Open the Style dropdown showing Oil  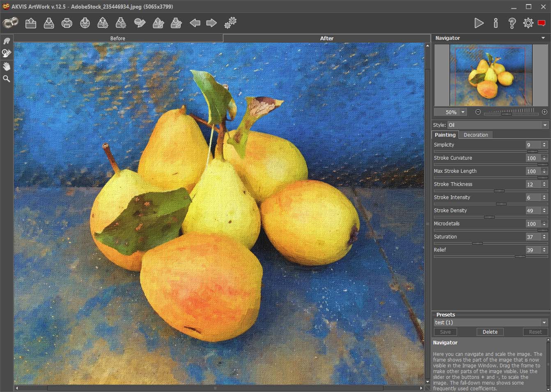(x=497, y=125)
